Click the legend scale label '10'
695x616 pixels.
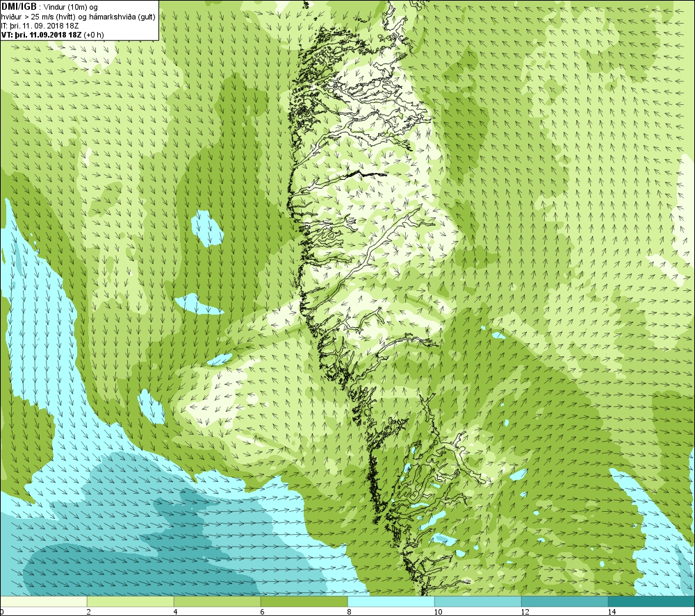438,612
